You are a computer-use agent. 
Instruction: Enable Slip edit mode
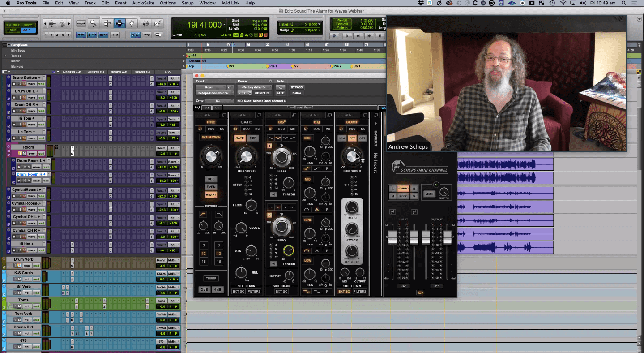[x=13, y=30]
